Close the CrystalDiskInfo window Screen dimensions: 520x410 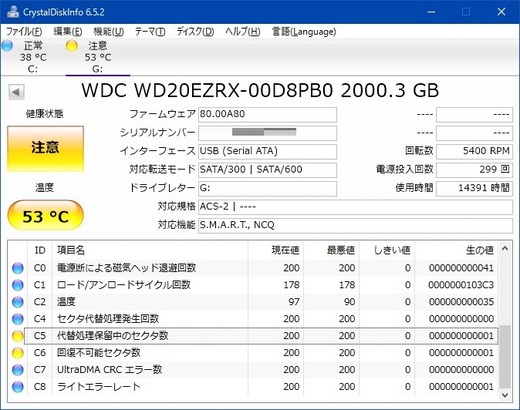click(501, 12)
